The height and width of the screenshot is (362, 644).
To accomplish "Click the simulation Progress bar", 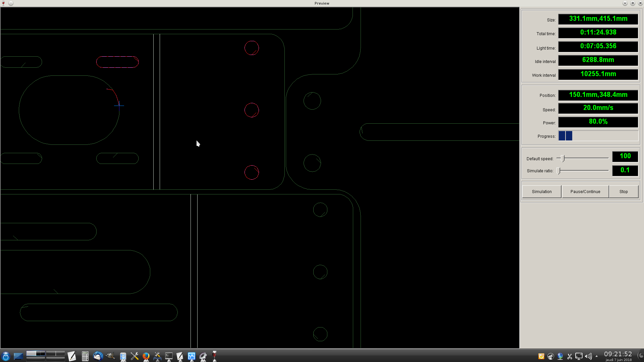I will click(x=598, y=136).
